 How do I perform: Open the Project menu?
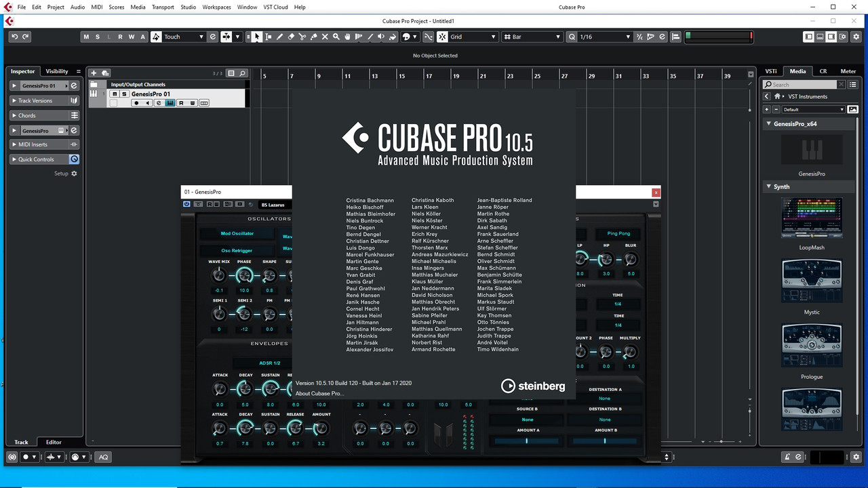pyautogui.click(x=56, y=7)
